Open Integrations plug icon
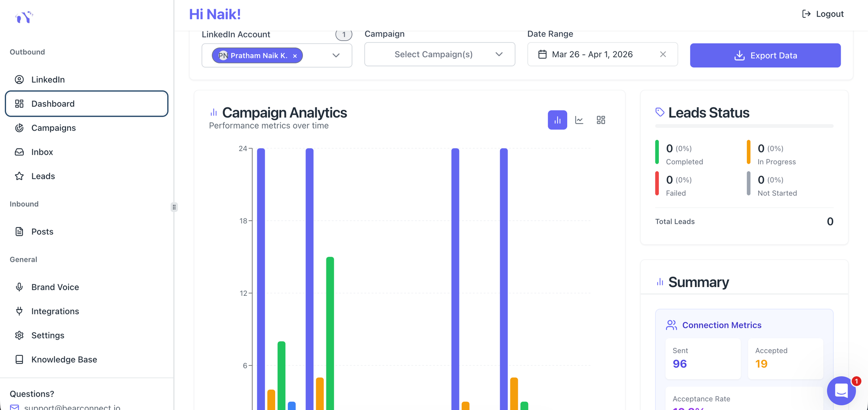Screen dimensions: 868x410 coord(20,311)
